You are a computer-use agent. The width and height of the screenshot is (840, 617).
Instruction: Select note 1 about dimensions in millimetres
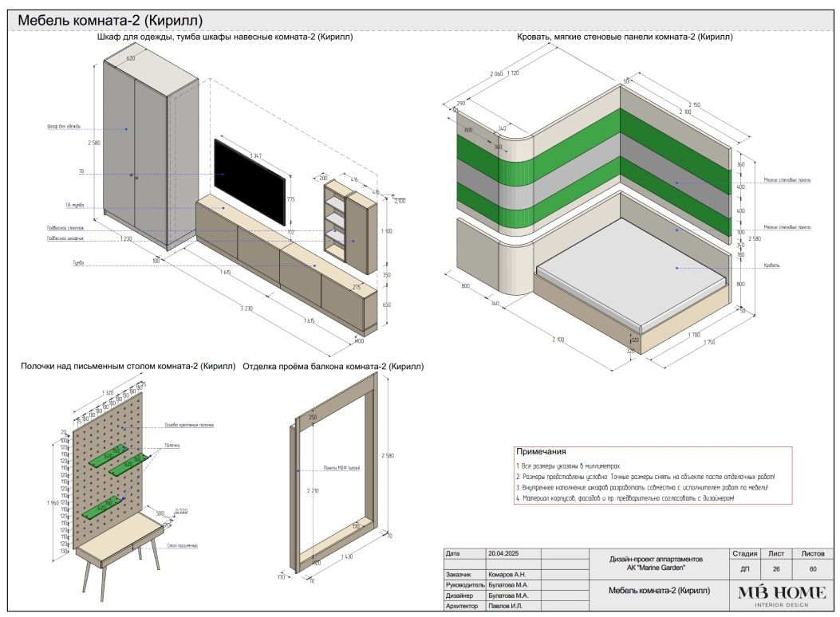pos(568,466)
